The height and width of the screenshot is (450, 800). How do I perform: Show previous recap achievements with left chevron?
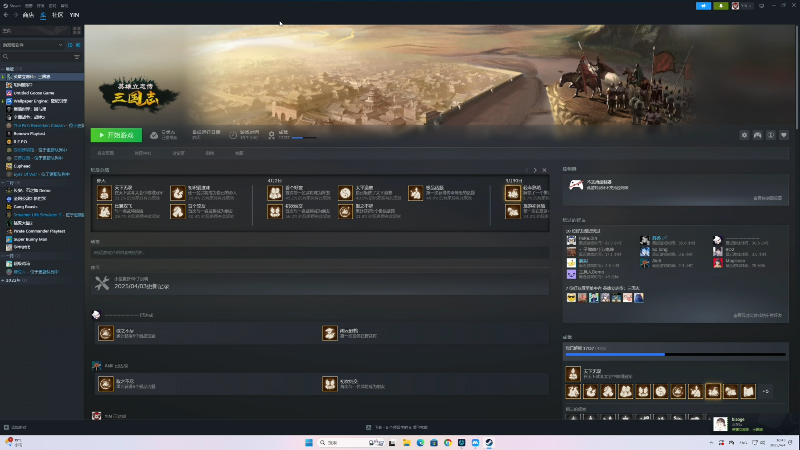coord(527,170)
